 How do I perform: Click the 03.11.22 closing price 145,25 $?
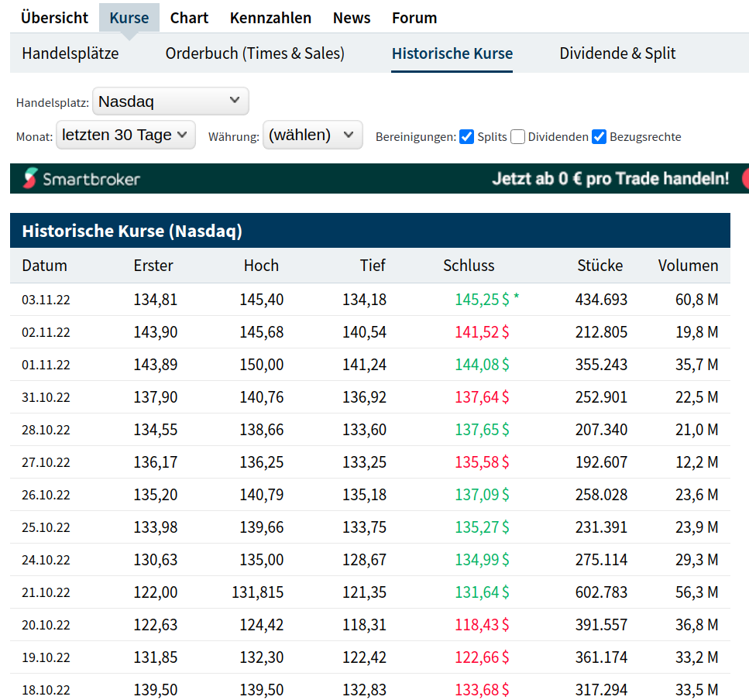point(482,300)
